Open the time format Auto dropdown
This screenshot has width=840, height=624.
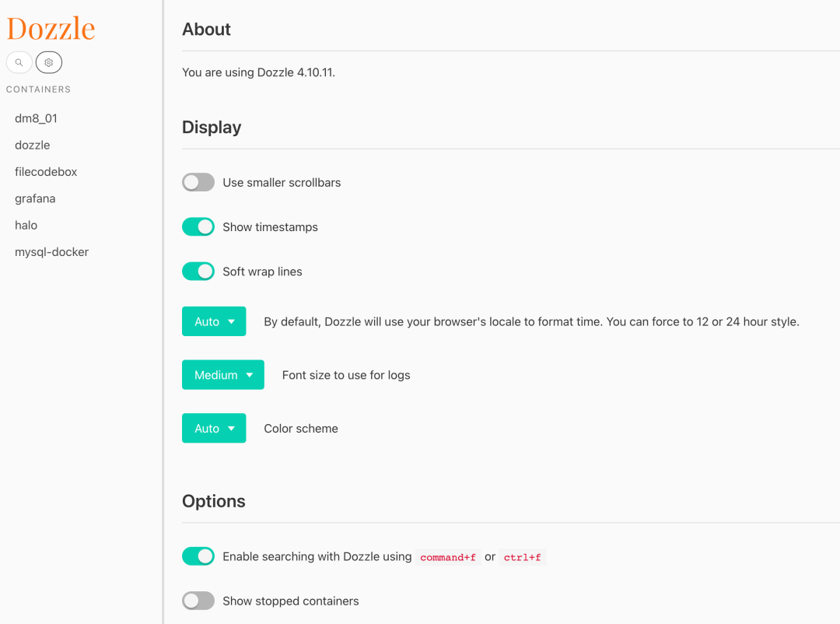point(214,321)
